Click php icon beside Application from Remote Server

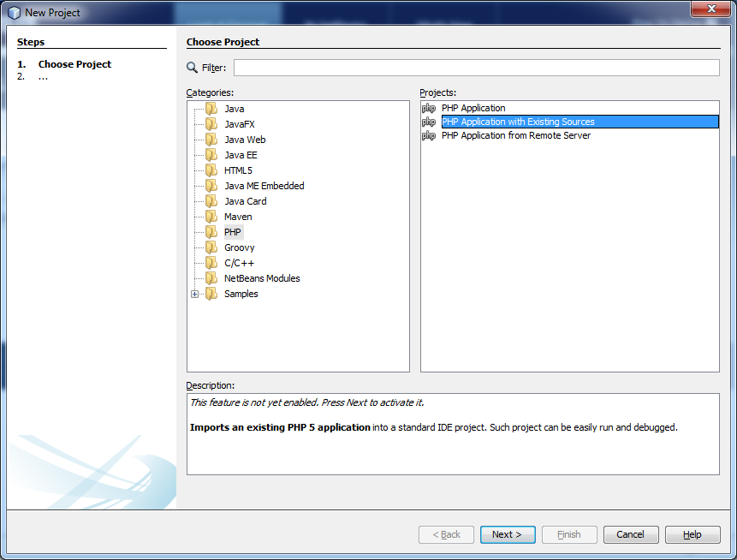coord(429,135)
